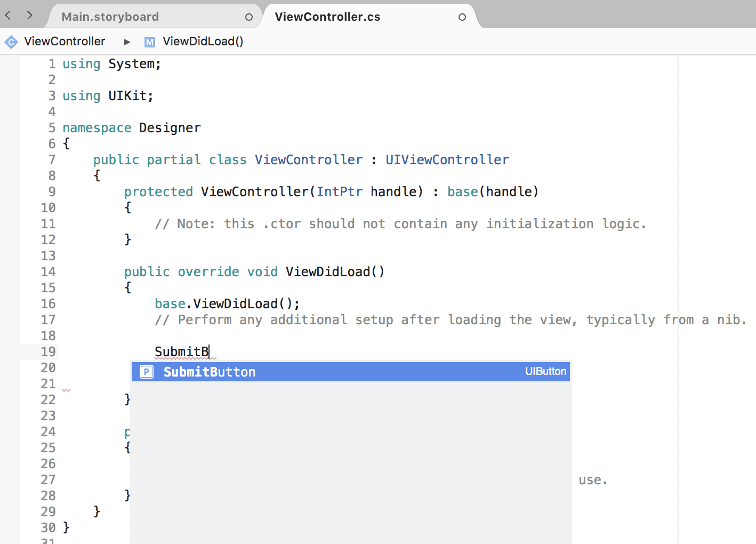The image size is (756, 544).
Task: Click the '// Note: this .ctor' comment
Action: (x=401, y=224)
